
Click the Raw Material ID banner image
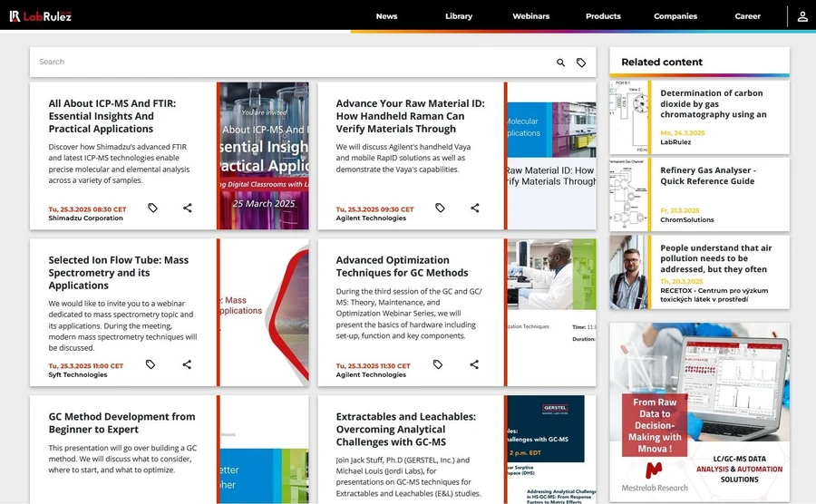tap(550, 156)
